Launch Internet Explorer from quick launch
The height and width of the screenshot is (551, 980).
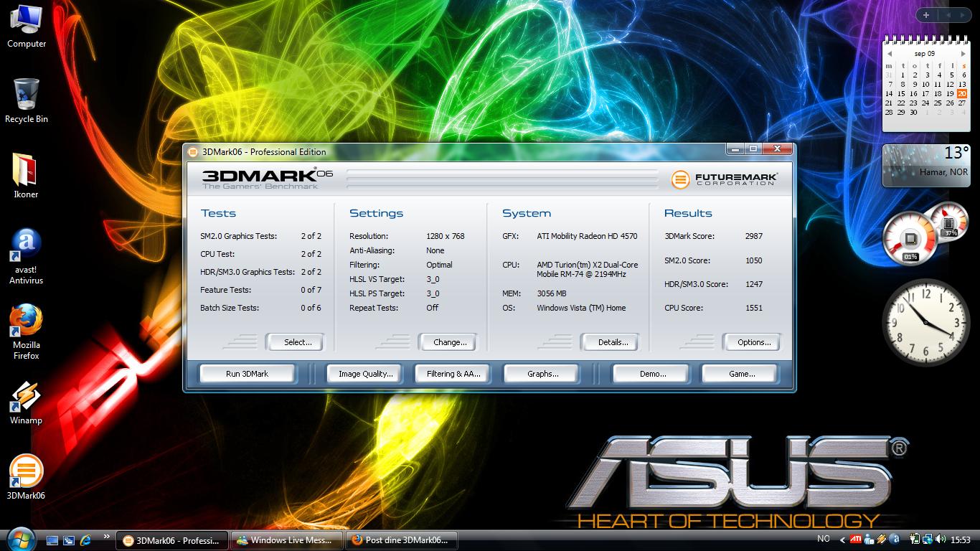86,540
